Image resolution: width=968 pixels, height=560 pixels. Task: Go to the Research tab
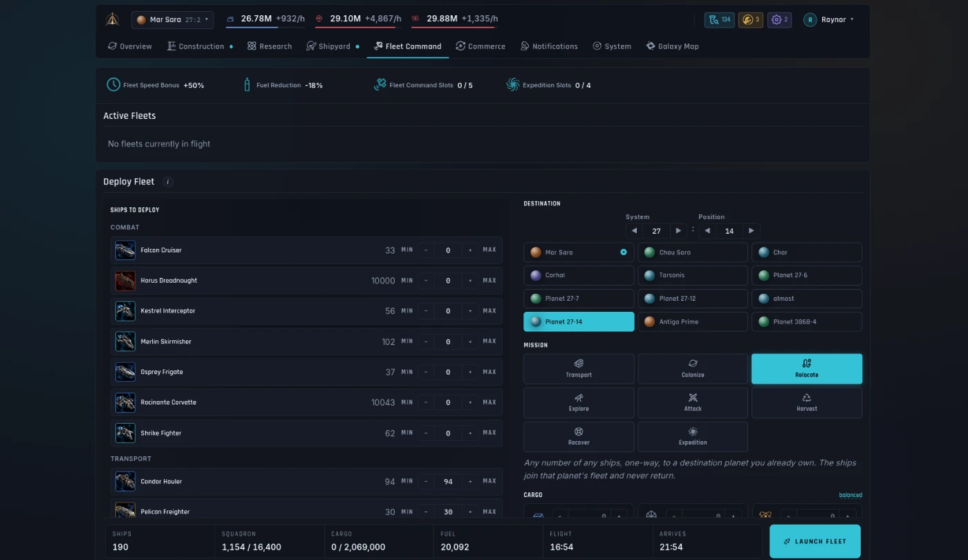(x=270, y=46)
